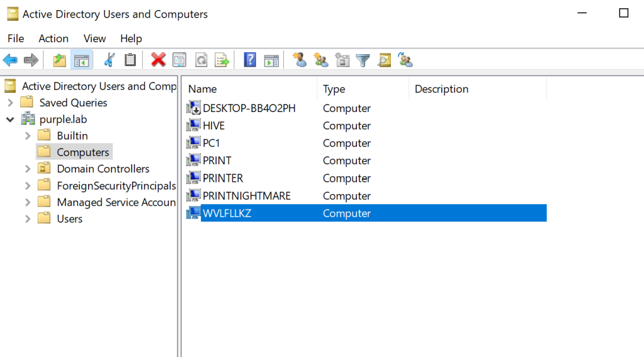Click the blue Help question mark icon
The width and height of the screenshot is (644, 357).
[250, 60]
